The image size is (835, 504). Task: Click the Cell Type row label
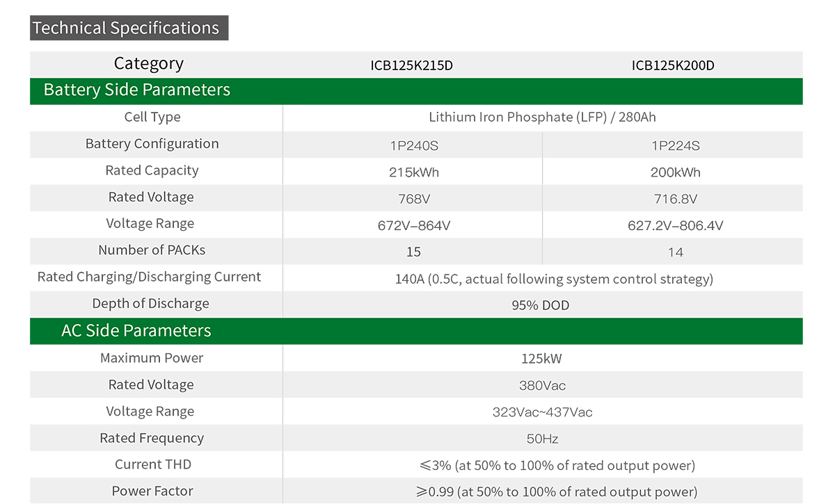coord(152,117)
